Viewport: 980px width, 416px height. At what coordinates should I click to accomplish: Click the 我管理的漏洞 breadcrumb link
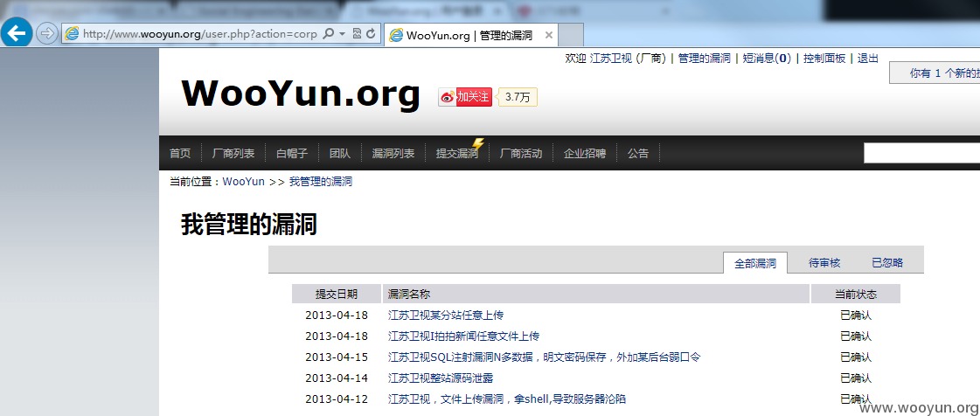[x=321, y=182]
